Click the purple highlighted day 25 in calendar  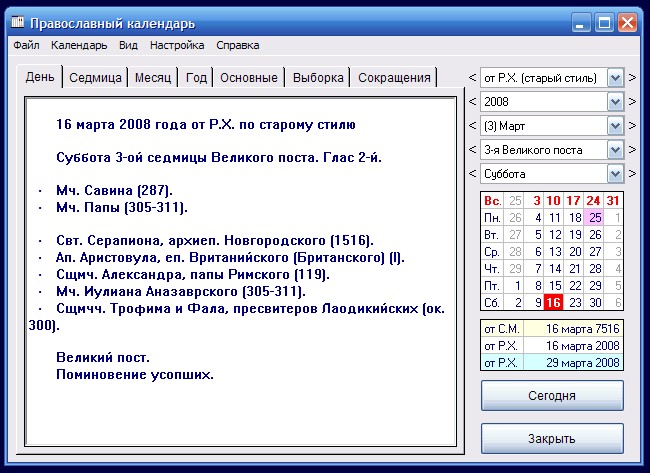(594, 218)
